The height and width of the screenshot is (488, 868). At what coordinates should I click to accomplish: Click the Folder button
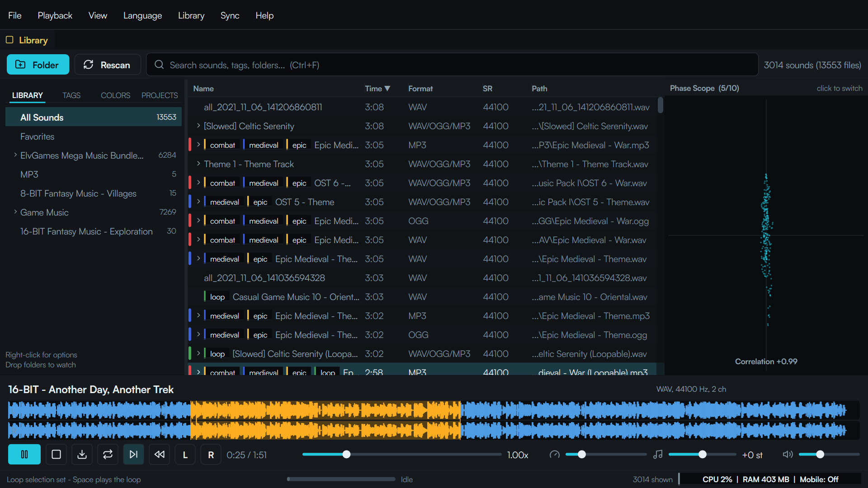point(38,65)
